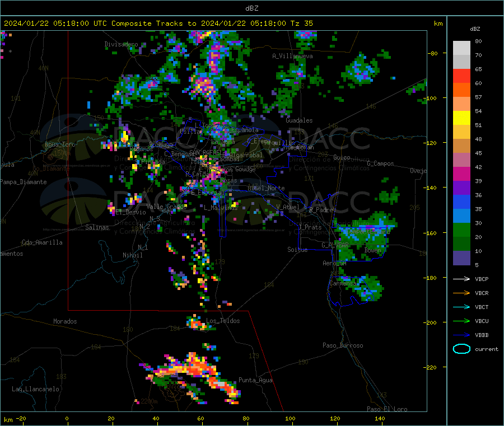Select the purple 36-39 dBZ swatch

click(x=461, y=188)
